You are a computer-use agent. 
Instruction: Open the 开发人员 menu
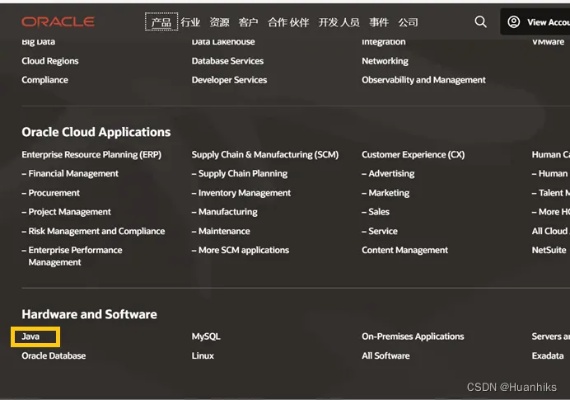pyautogui.click(x=339, y=22)
